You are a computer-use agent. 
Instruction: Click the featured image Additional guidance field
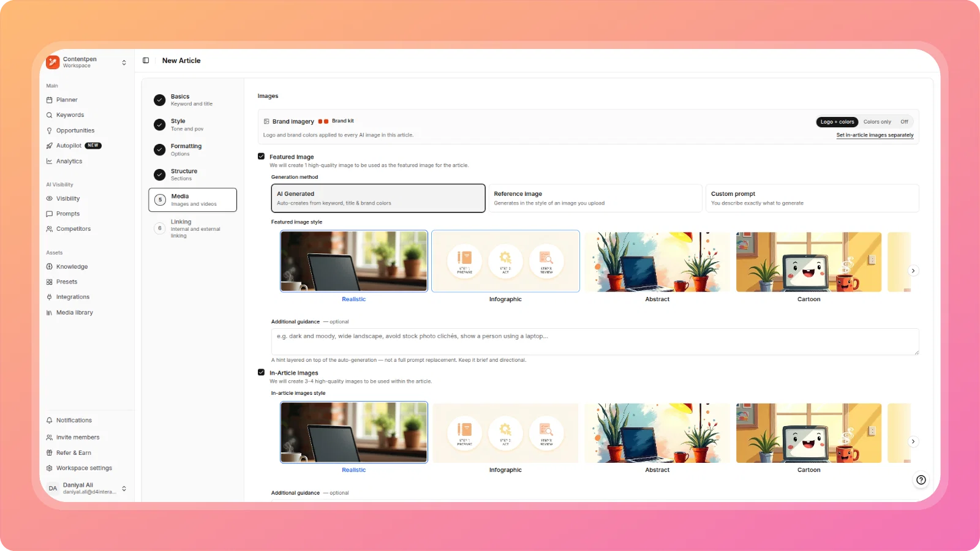click(x=595, y=342)
